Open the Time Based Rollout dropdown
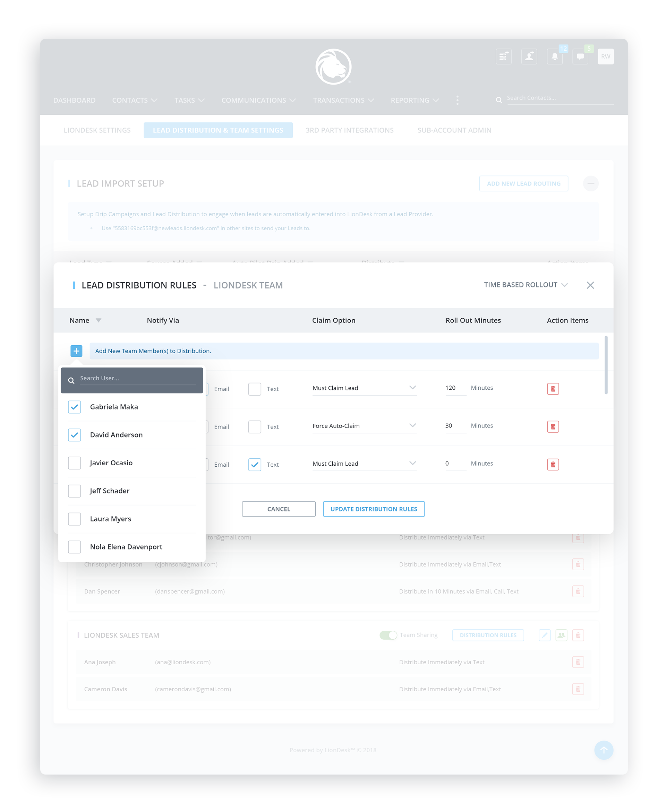The width and height of the screenshot is (666, 812). [x=526, y=285]
